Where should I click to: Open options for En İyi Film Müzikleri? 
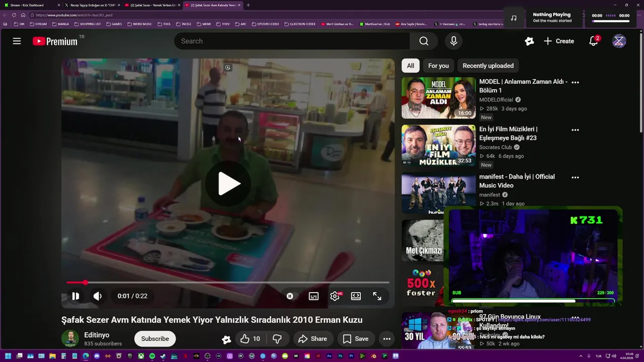point(575,130)
